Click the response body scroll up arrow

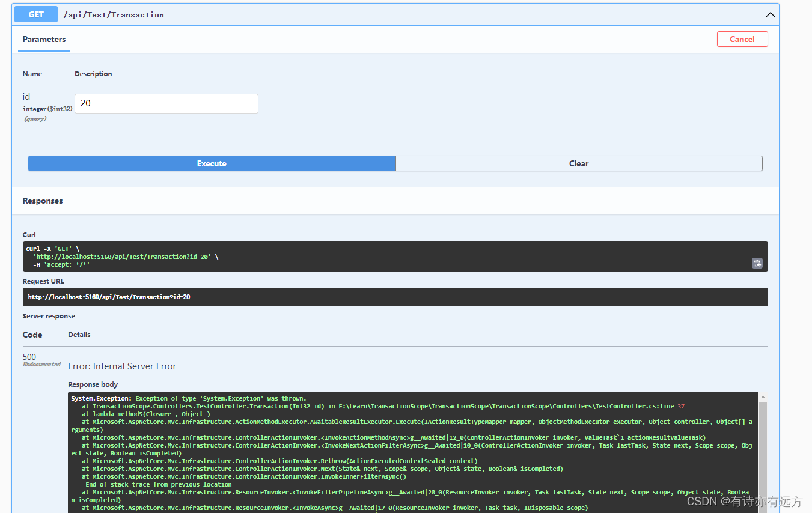point(763,397)
